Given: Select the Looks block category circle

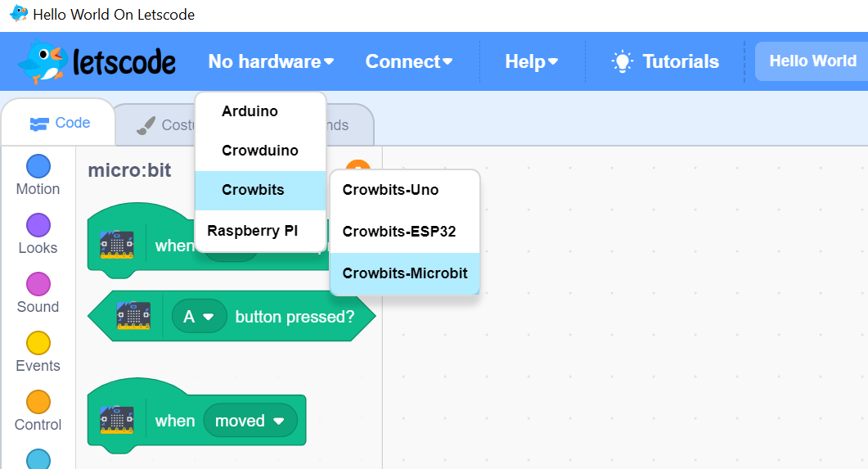Looking at the screenshot, I should [38, 225].
